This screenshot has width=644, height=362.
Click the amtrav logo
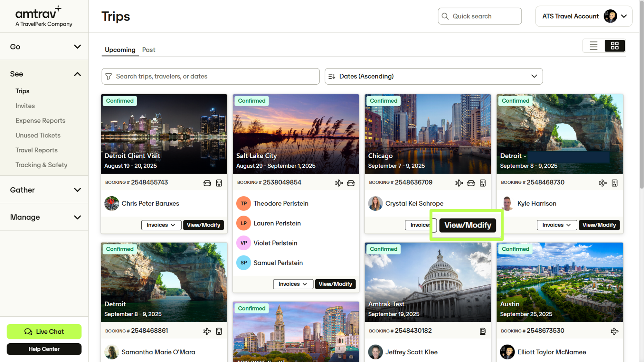[x=44, y=16]
